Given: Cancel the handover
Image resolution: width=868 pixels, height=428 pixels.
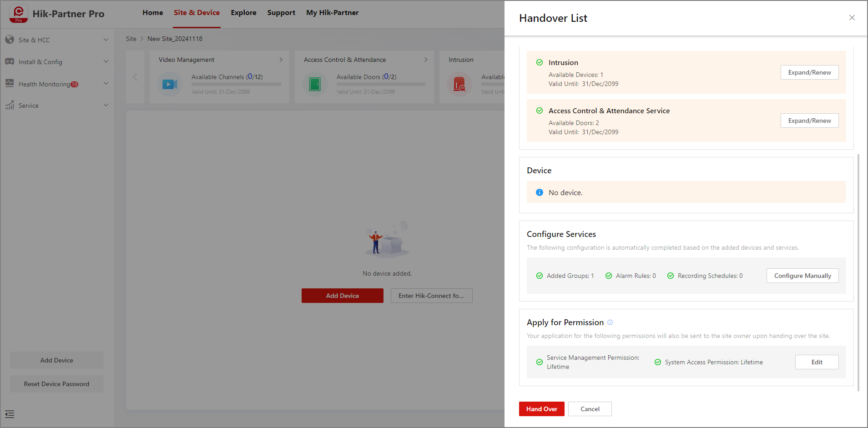Looking at the screenshot, I should tap(590, 409).
